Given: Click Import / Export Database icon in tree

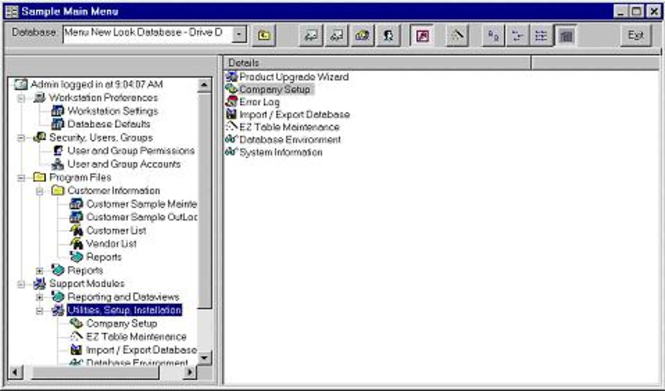Looking at the screenshot, I should click(76, 350).
